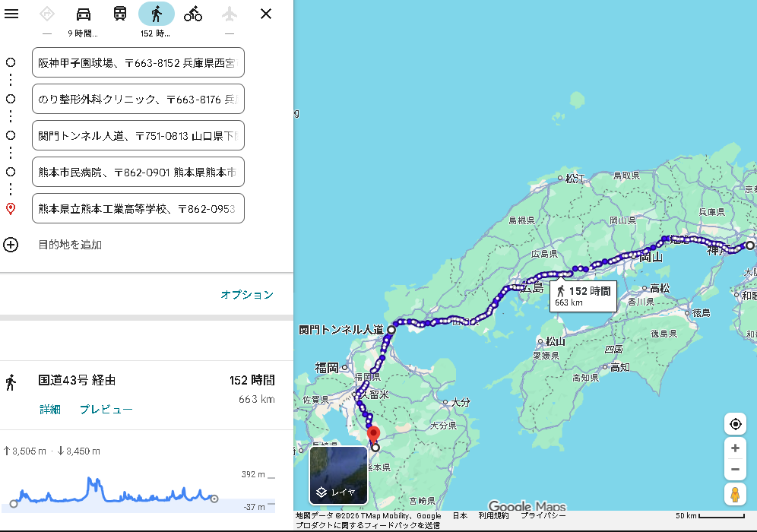
Task: Open the layers thumbnail switcher
Action: point(338,476)
